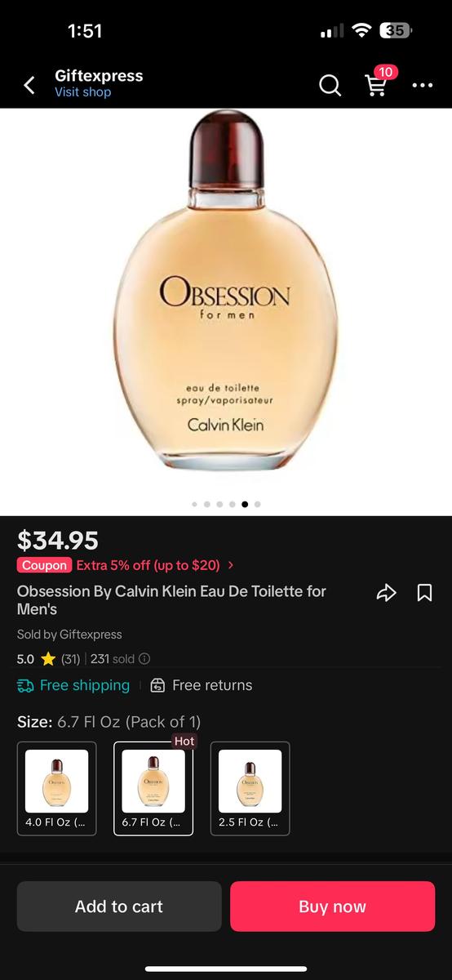Select the 6.7 Fl Oz Hot size option
452x980 pixels.
point(153,788)
